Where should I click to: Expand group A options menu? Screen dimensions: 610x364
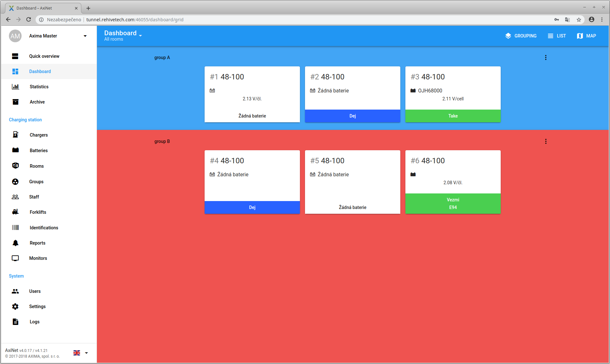tap(546, 57)
